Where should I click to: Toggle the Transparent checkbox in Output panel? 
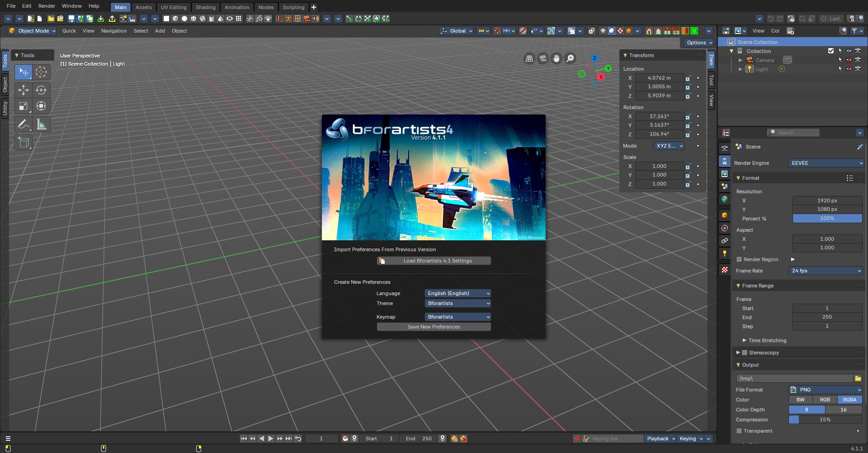[x=740, y=431]
